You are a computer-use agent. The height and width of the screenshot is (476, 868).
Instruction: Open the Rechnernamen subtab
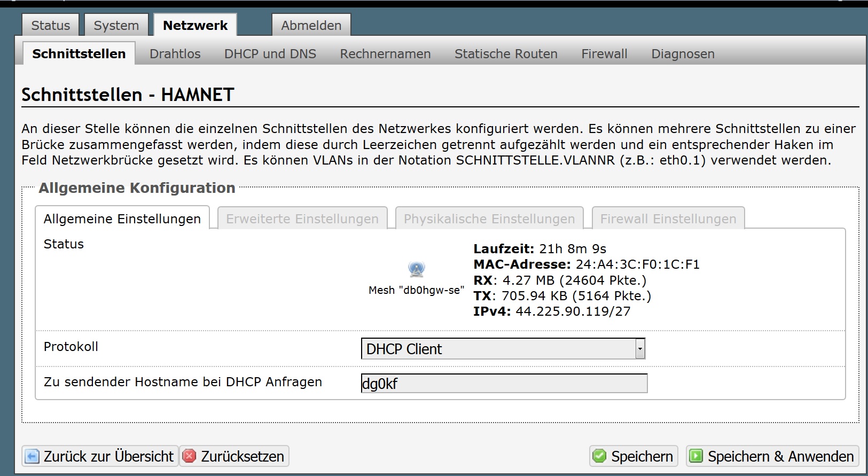tap(386, 54)
